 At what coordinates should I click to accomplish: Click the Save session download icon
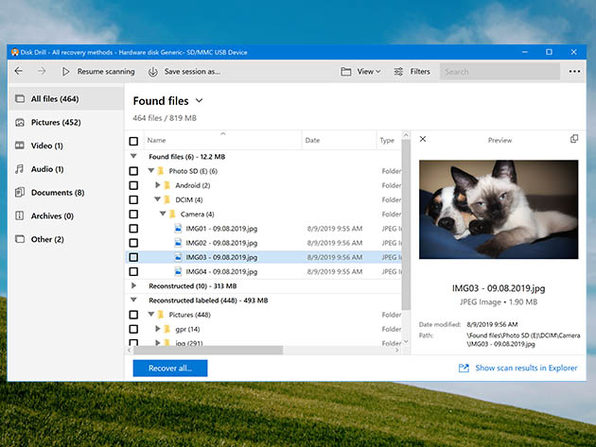[153, 71]
